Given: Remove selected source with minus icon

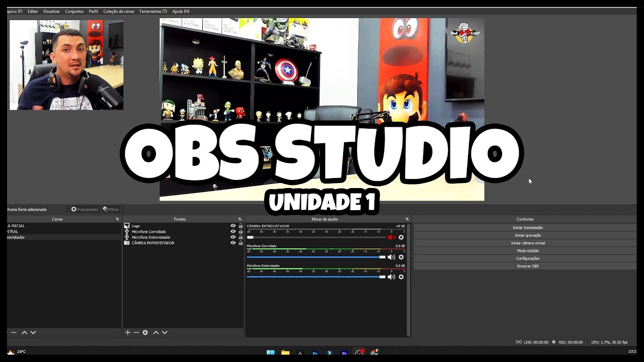Looking at the screenshot, I should coord(136,332).
